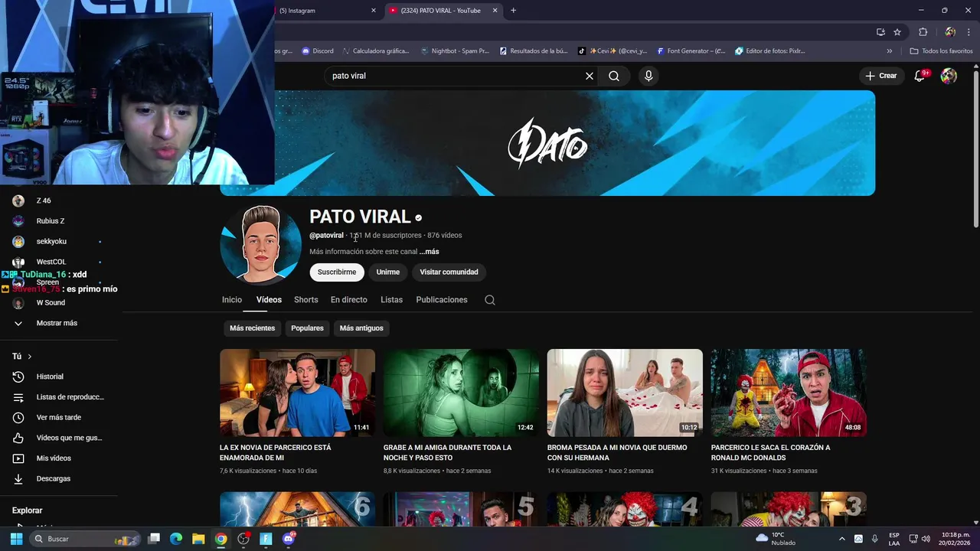Expand channel description with '...más'
This screenshot has height=551, width=980.
pyautogui.click(x=430, y=252)
